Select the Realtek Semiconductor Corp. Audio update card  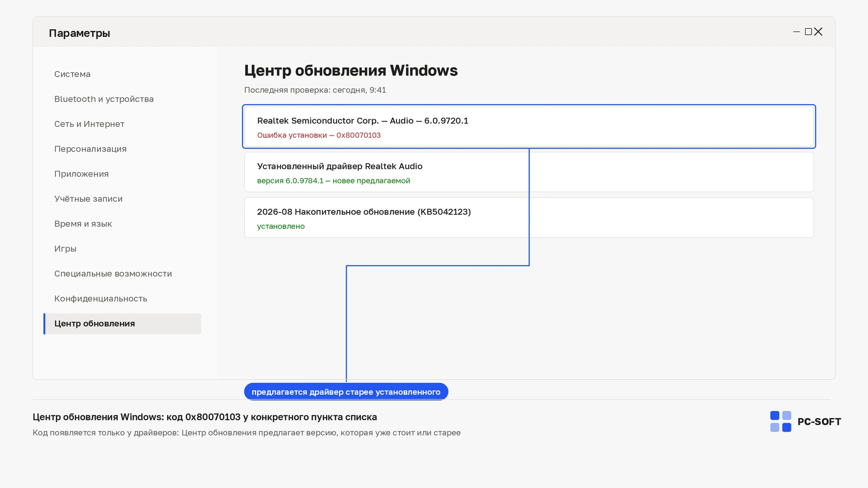[x=529, y=126]
